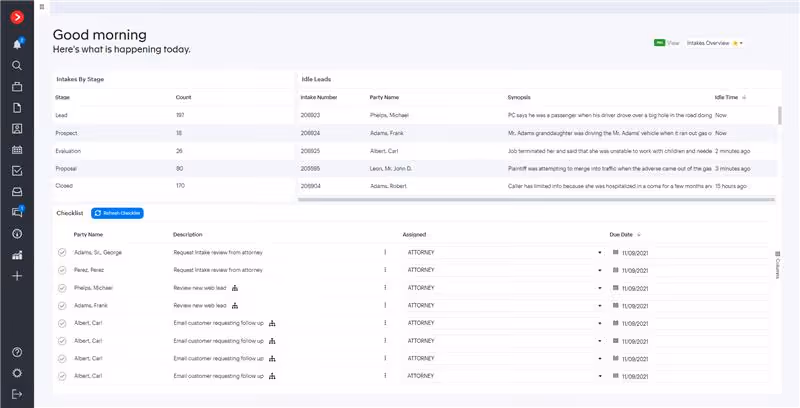Image resolution: width=800 pixels, height=408 pixels.
Task: Click the Closed stage row
Action: [173, 186]
